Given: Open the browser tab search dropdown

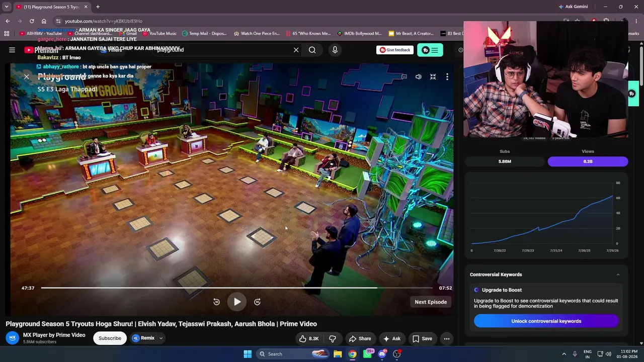Looking at the screenshot, I should point(7,7).
